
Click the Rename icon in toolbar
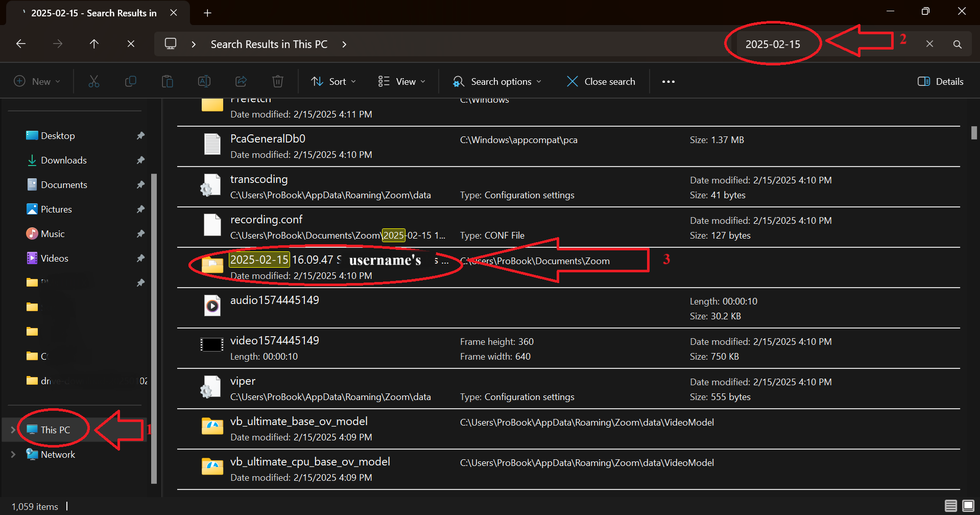click(x=204, y=81)
